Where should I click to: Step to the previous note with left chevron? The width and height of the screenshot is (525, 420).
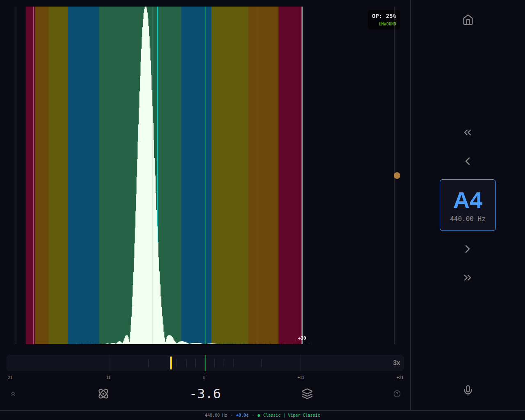[x=468, y=161]
